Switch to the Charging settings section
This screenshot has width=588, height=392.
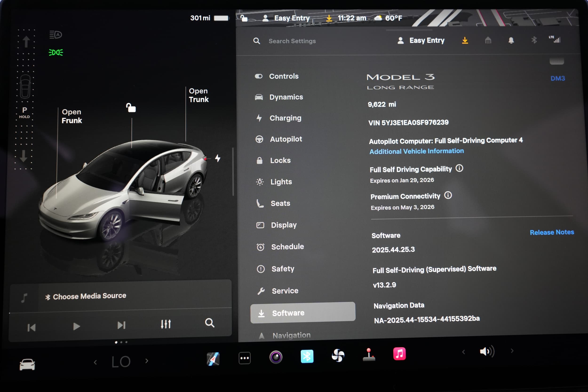[x=285, y=118]
